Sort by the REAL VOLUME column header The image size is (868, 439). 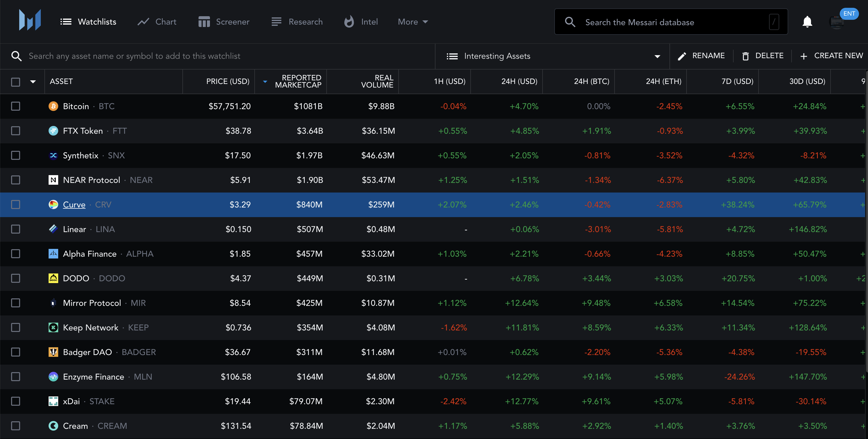377,82
